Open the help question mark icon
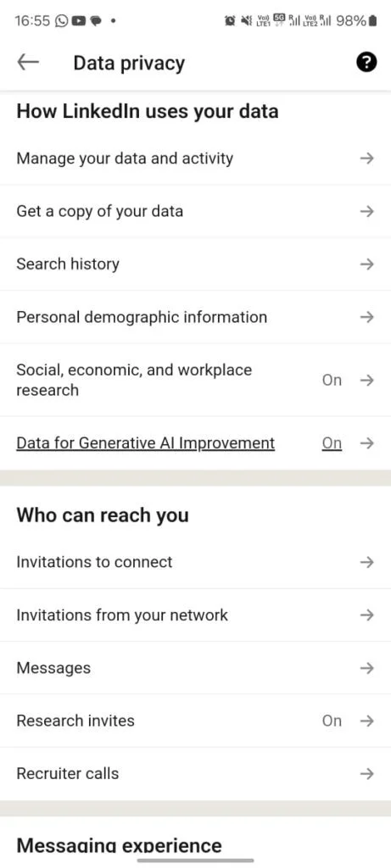 coord(366,63)
